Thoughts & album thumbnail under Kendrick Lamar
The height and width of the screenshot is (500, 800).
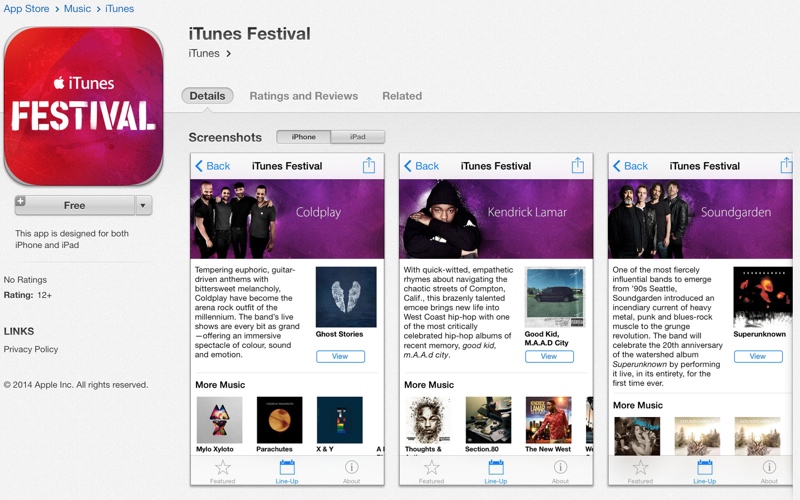(x=428, y=420)
